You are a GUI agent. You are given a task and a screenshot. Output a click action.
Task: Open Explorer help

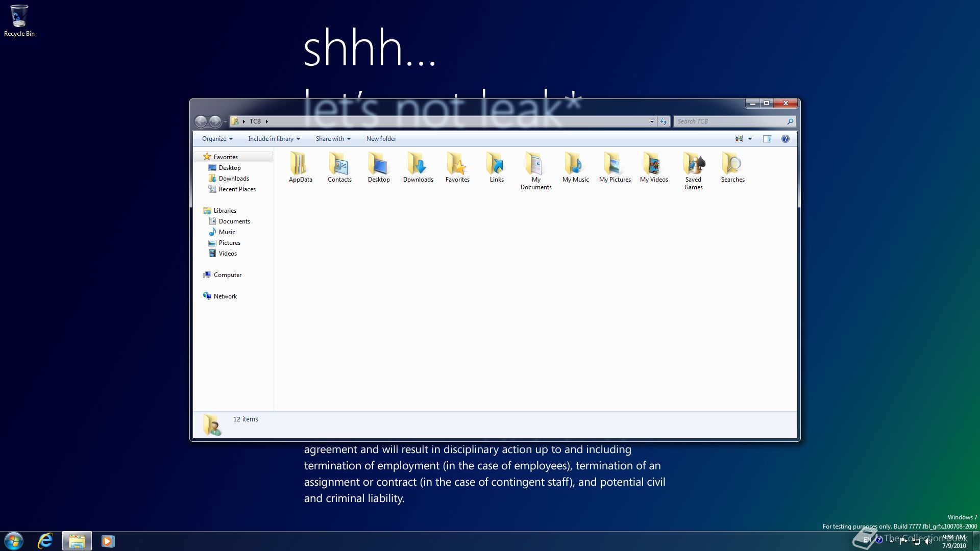(x=786, y=139)
